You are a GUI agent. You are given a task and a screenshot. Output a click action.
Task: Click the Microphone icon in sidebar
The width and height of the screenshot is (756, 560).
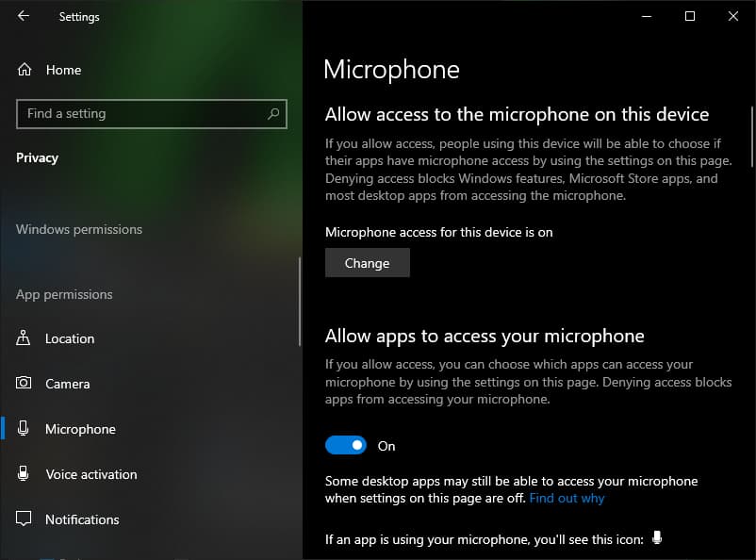25,429
